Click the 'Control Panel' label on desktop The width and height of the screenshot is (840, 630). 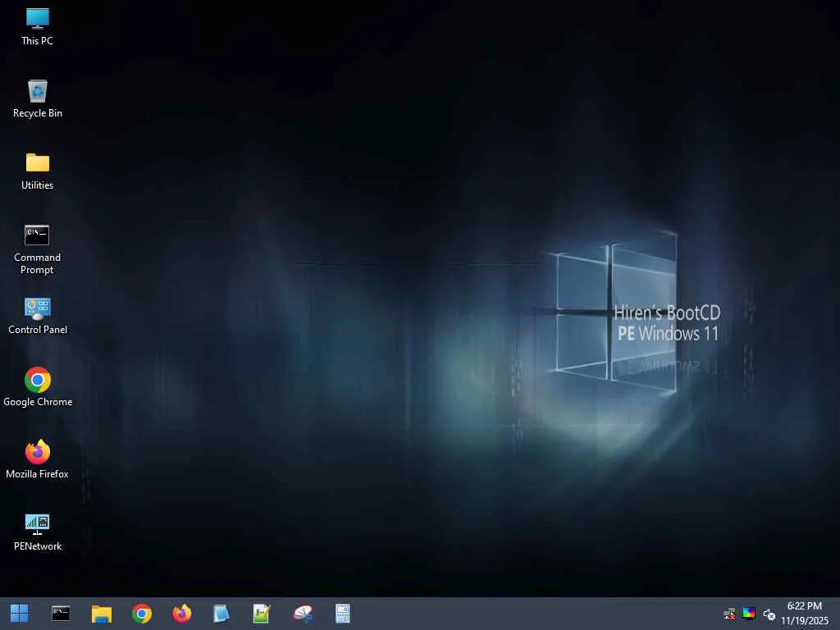pyautogui.click(x=38, y=330)
